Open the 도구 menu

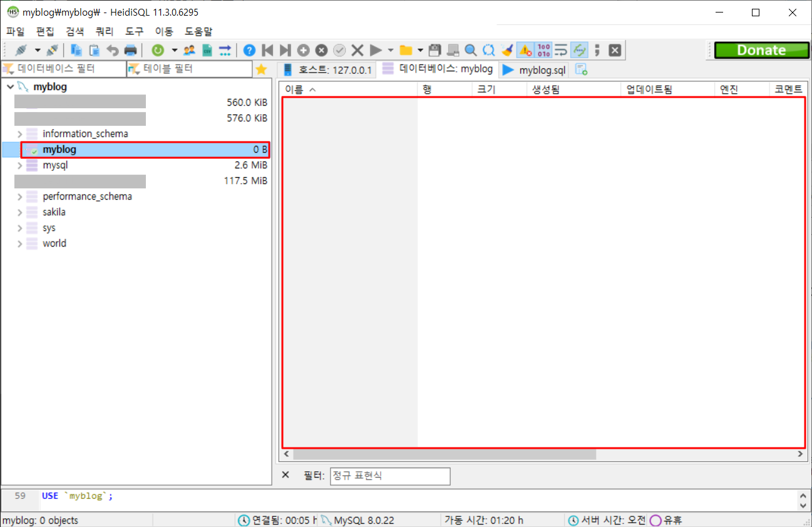point(134,31)
